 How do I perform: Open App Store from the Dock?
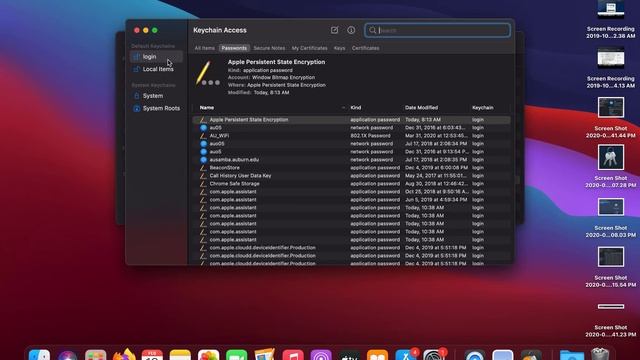406,355
